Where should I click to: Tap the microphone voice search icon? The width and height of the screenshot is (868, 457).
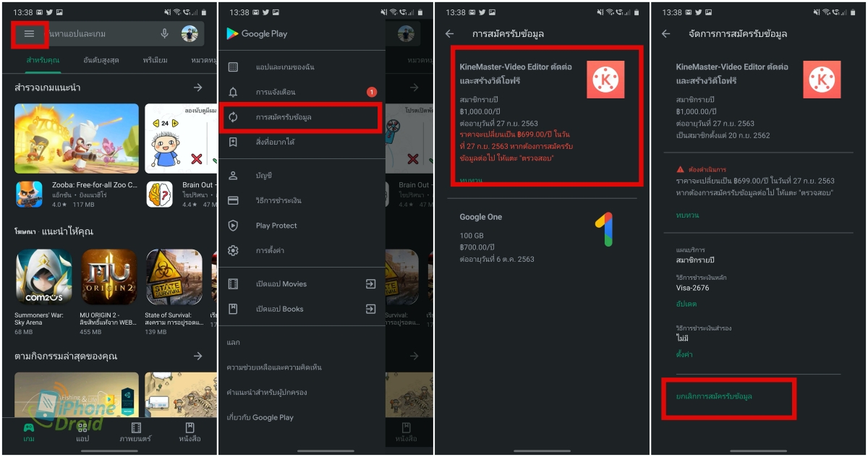coord(165,34)
